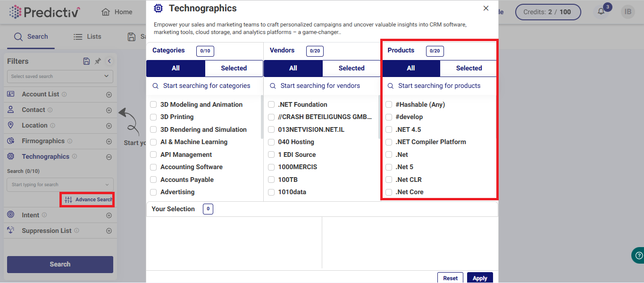Screen dimensions: 644x283
Task: Click the notification bell icon
Action: [601, 12]
